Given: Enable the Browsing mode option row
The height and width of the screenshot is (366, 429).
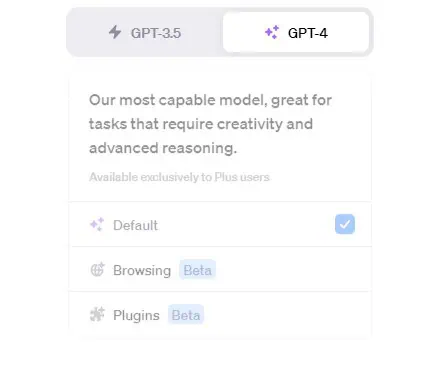Looking at the screenshot, I should 220,269.
